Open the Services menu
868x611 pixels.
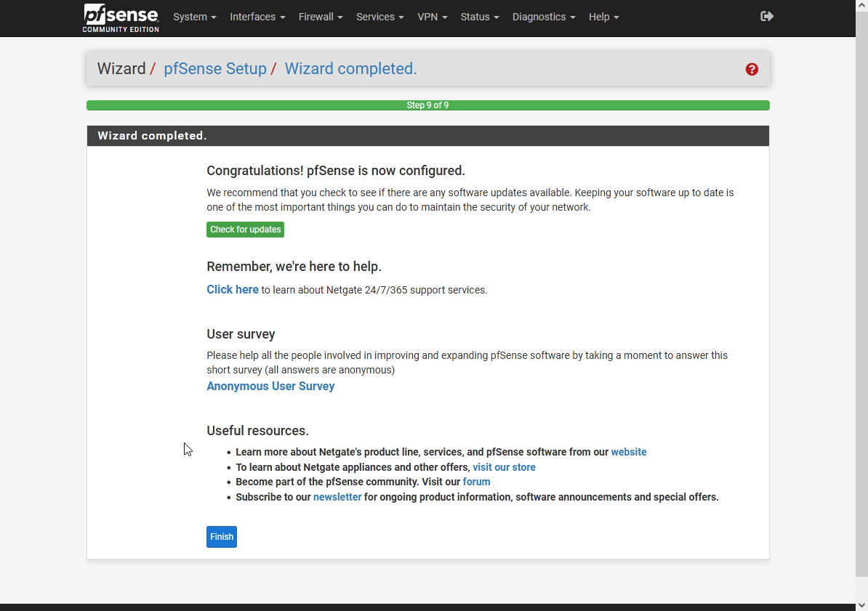[379, 17]
